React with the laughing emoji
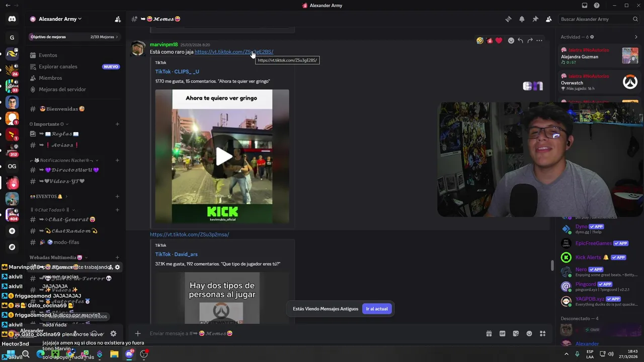 pos(480,40)
